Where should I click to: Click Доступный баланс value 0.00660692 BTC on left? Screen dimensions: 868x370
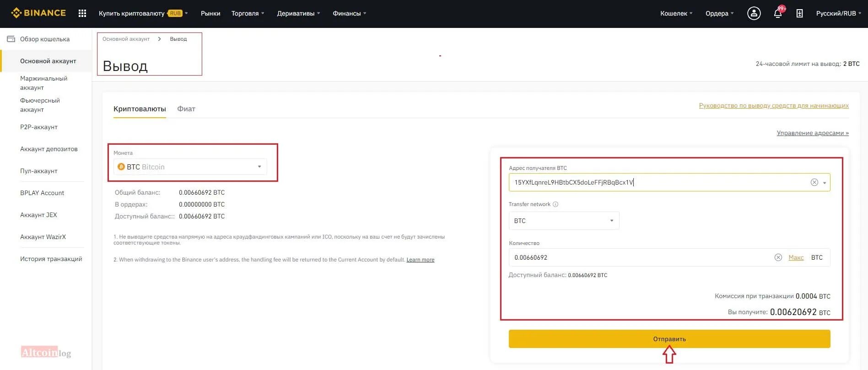[x=202, y=216]
